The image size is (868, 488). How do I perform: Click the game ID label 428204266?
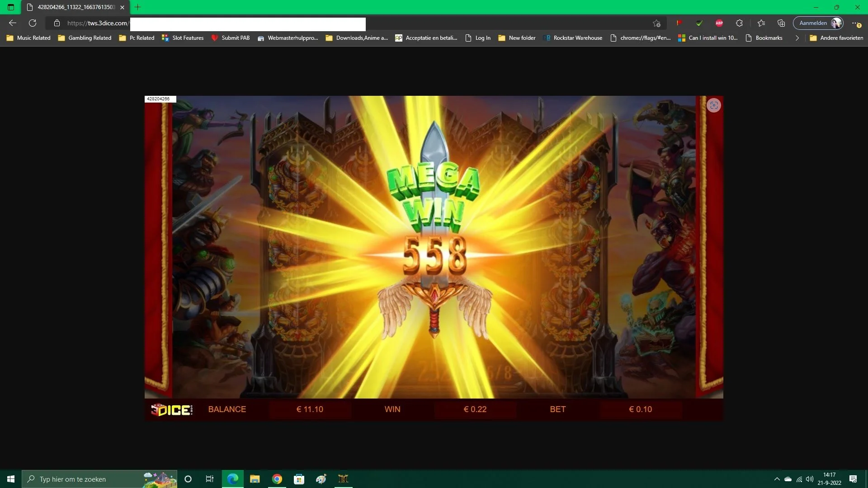coord(160,99)
